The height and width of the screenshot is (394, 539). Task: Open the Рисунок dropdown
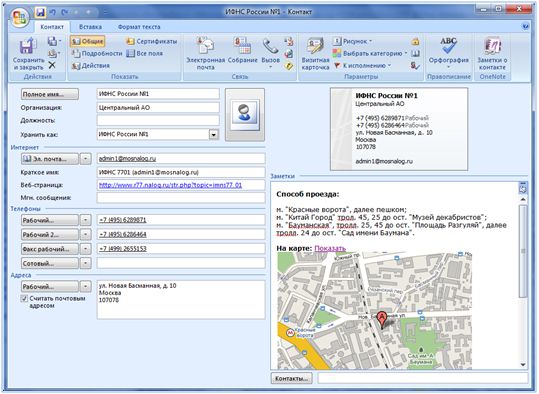(352, 41)
